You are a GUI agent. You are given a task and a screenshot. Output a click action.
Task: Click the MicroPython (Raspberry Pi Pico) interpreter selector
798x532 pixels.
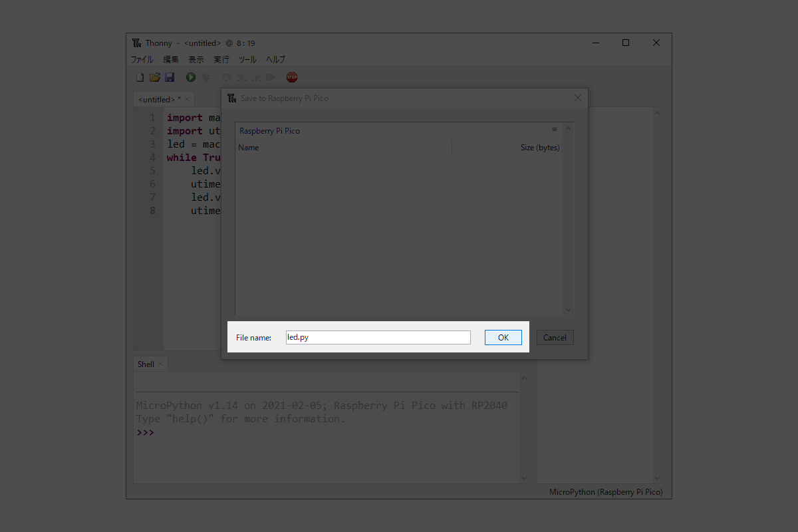(605, 493)
